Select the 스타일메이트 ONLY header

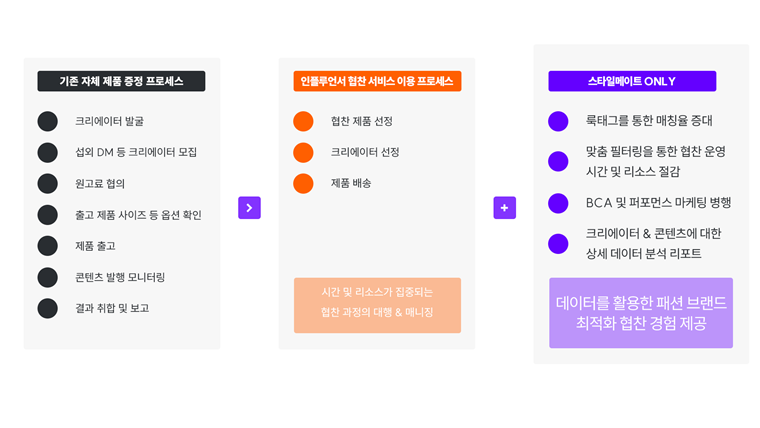632,81
